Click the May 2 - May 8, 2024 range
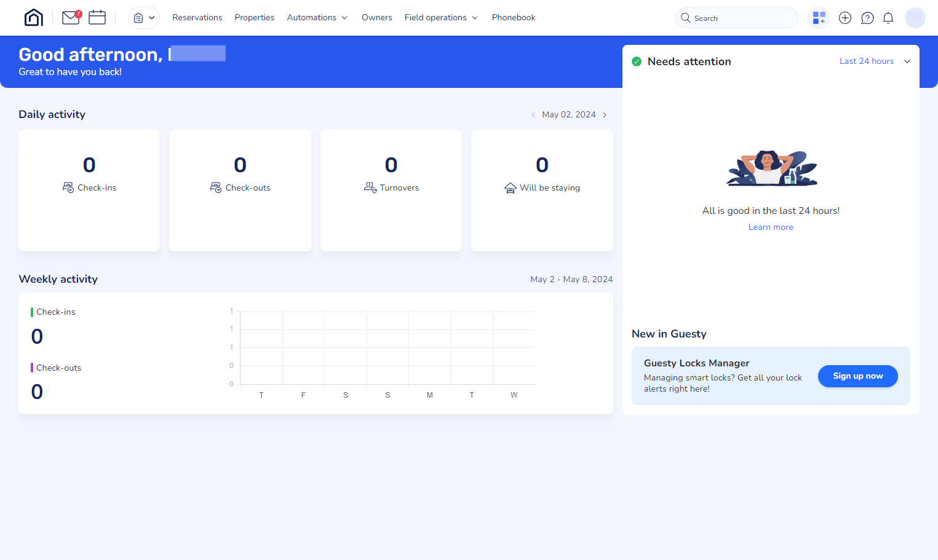Viewport: 938px width, 560px height. (x=571, y=279)
